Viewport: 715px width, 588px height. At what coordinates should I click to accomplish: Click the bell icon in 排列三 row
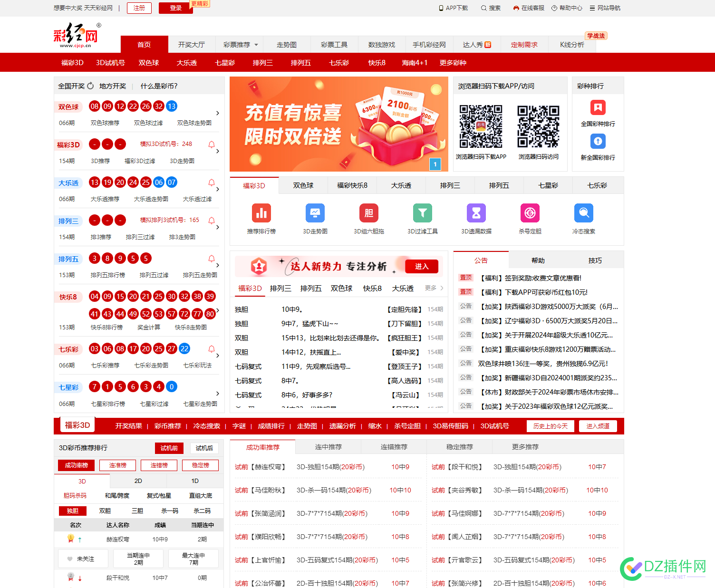pyautogui.click(x=212, y=221)
